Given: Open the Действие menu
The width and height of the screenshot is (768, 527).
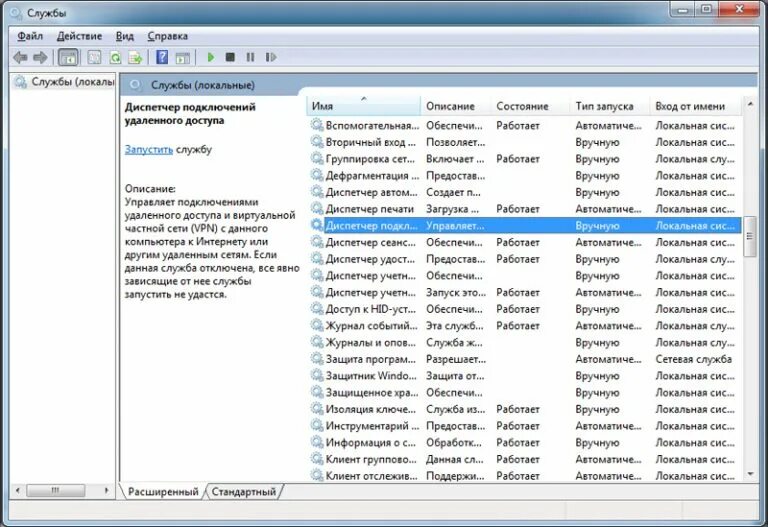Looking at the screenshot, I should [79, 36].
